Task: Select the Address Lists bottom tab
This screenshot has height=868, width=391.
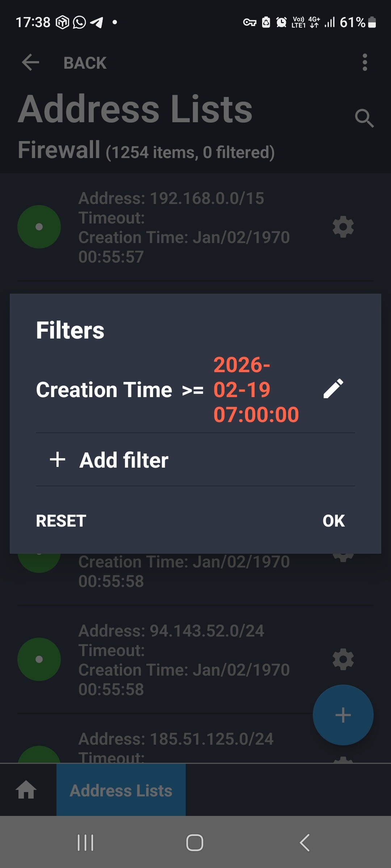Action: 121,790
